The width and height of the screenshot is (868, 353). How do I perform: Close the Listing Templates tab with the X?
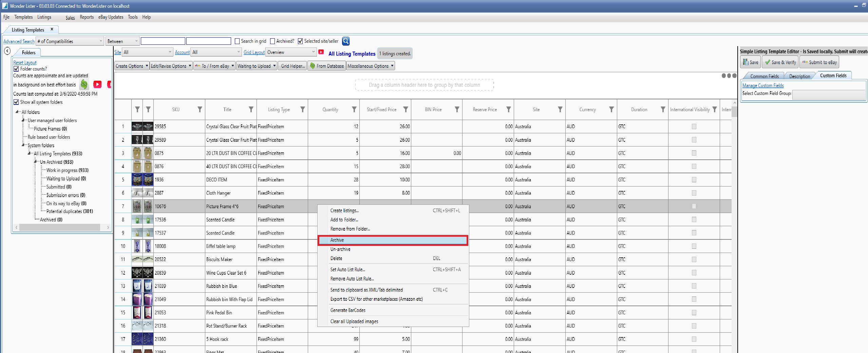[x=52, y=29]
